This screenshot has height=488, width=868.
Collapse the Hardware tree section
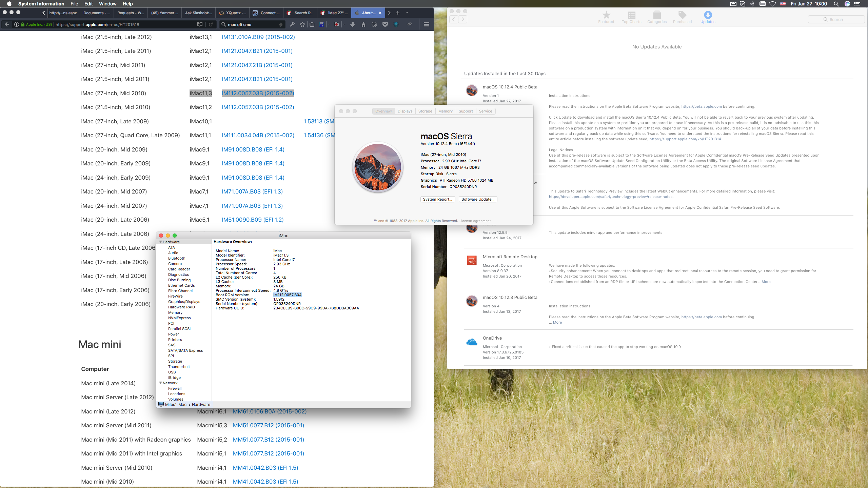[160, 242]
